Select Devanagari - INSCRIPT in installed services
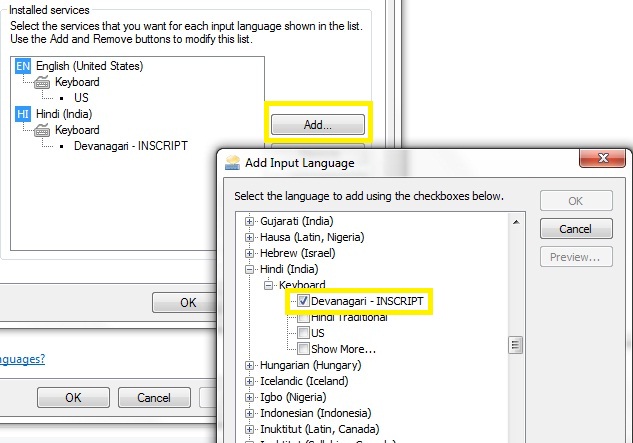 click(x=131, y=146)
